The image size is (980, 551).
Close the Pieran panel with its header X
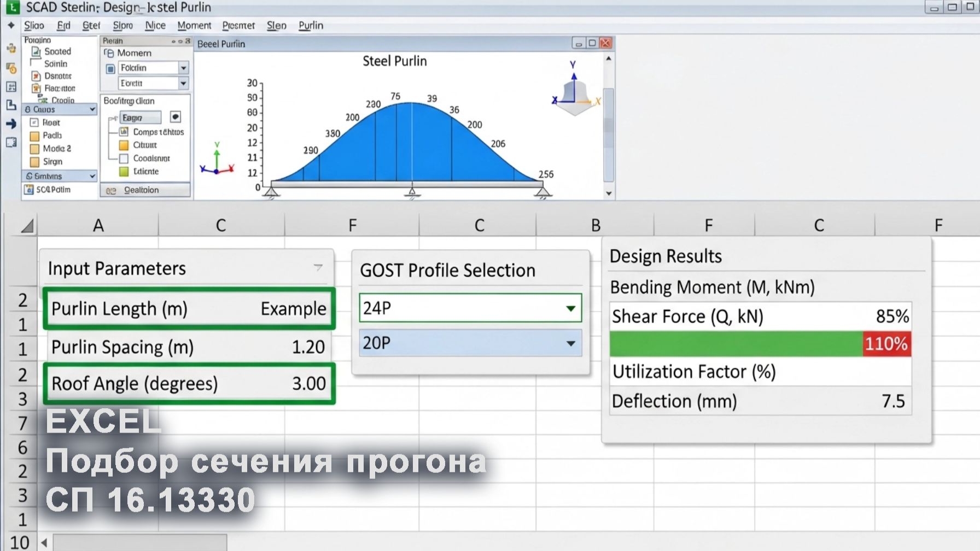click(x=188, y=41)
